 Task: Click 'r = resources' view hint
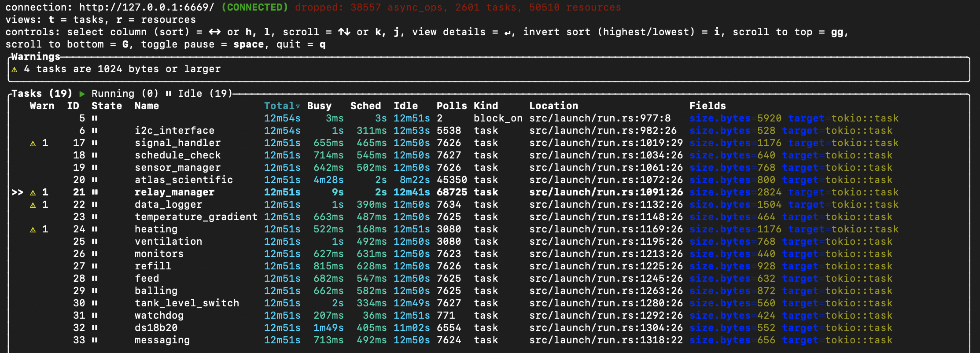(x=156, y=20)
